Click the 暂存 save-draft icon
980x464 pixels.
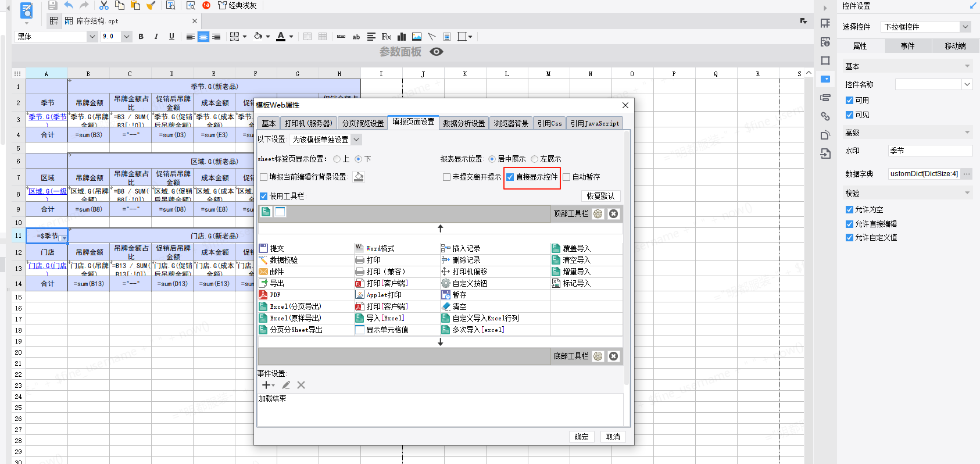pos(446,295)
